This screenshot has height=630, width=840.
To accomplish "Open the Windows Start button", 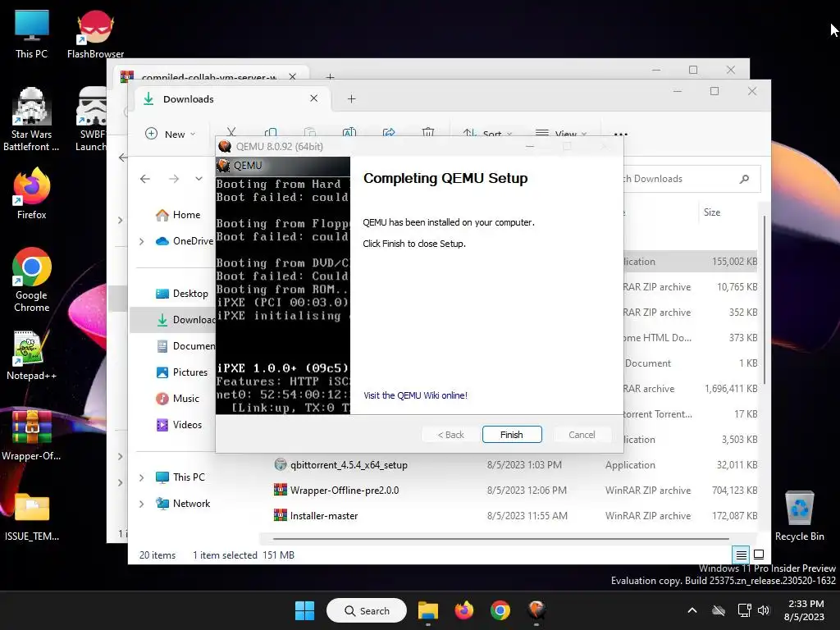I will [x=304, y=610].
